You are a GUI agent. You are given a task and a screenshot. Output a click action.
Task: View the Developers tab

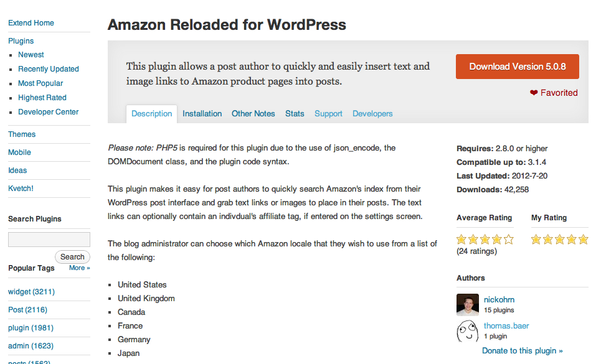pos(372,114)
